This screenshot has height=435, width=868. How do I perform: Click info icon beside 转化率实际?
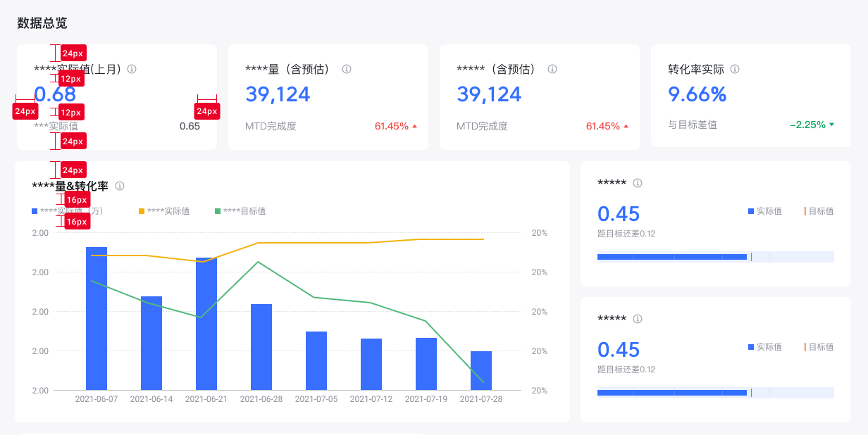735,69
